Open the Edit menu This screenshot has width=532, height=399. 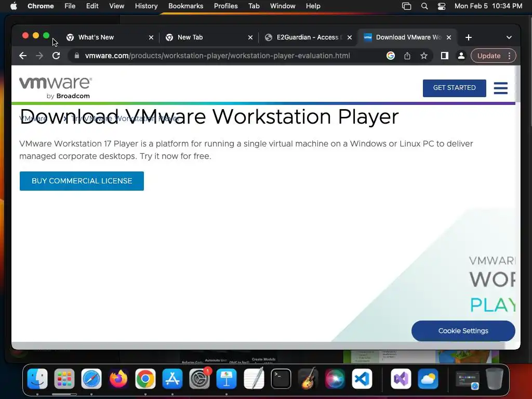[x=92, y=6]
